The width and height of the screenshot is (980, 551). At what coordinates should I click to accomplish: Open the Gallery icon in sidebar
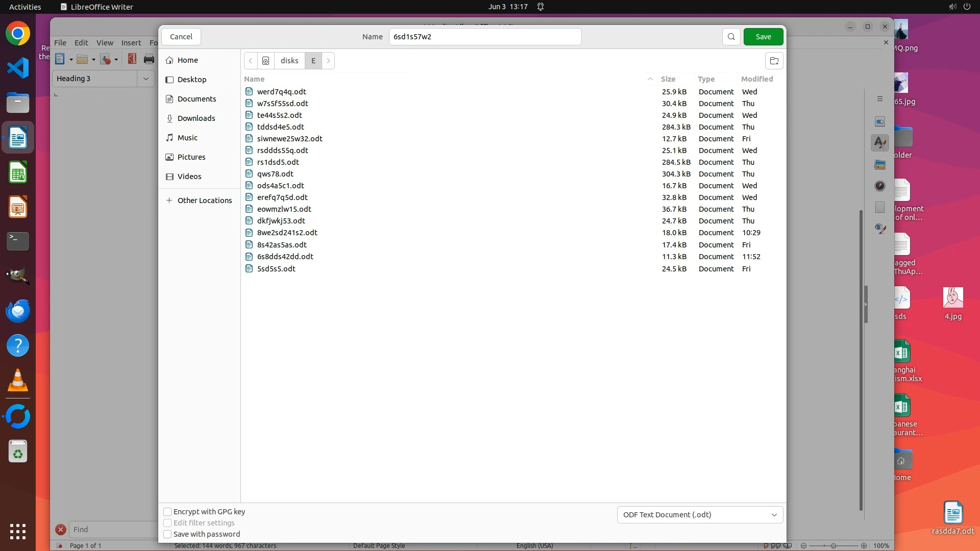click(x=879, y=164)
